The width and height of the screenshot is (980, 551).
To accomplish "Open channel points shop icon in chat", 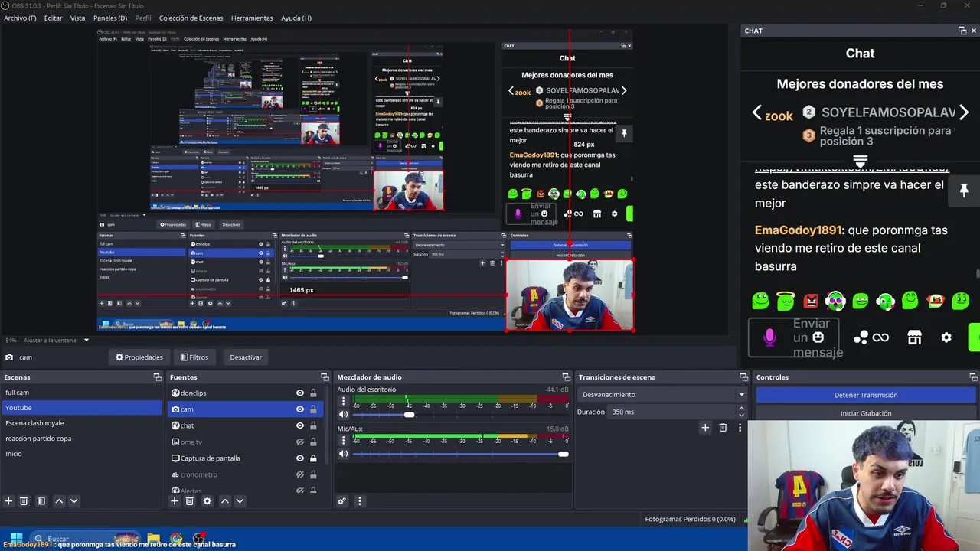I will 914,337.
